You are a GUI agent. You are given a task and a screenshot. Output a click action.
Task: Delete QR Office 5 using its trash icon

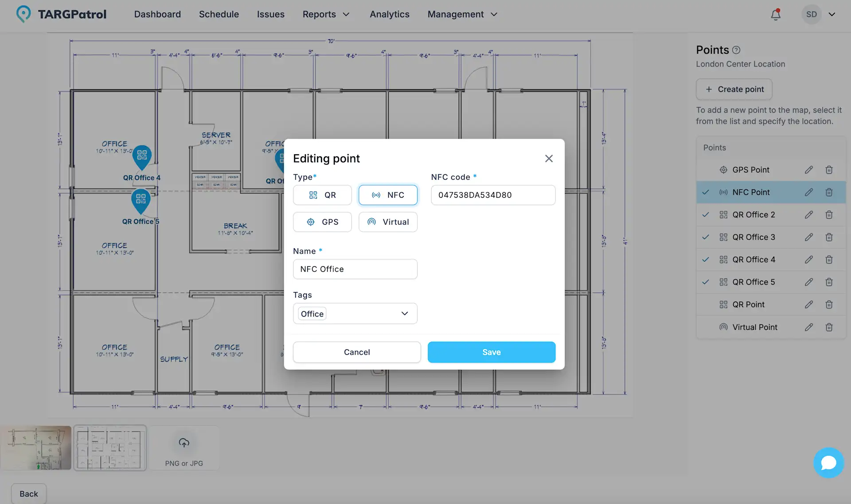[x=829, y=282]
